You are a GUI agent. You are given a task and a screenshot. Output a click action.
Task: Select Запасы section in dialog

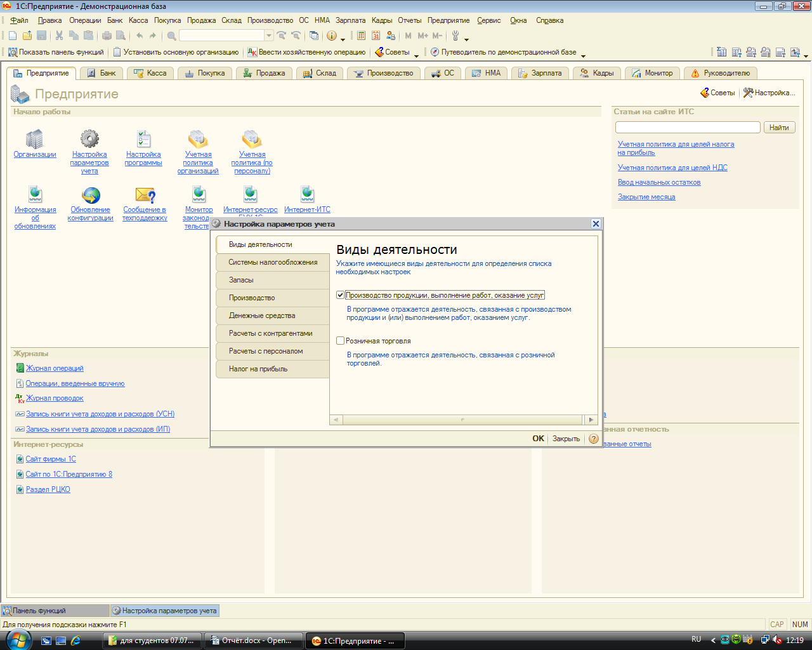[273, 280]
